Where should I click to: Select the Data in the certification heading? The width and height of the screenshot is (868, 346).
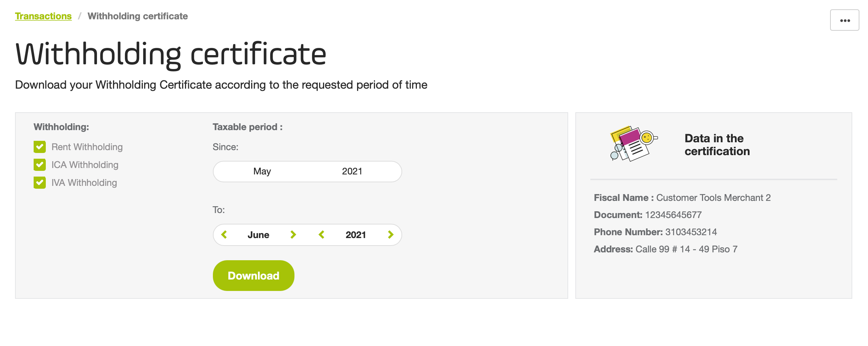coord(717,145)
